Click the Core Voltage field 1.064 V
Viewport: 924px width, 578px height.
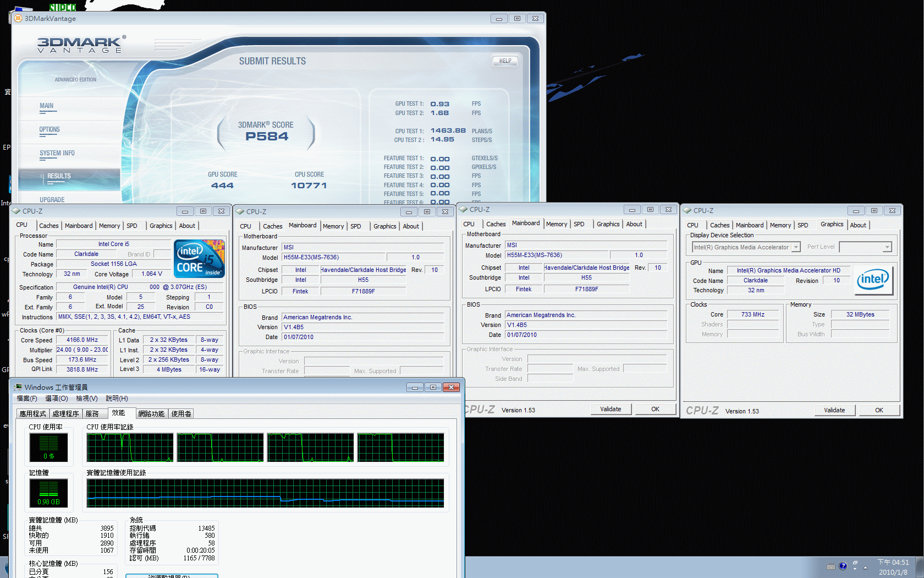(151, 274)
